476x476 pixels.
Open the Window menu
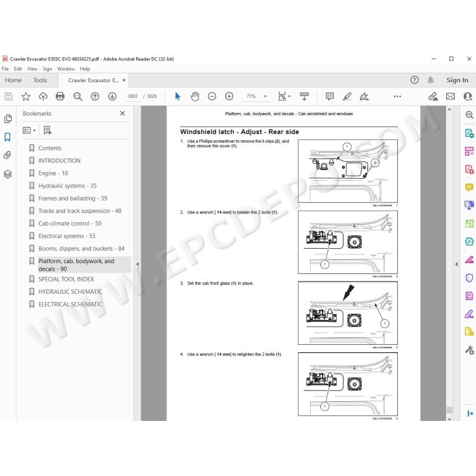tap(66, 69)
